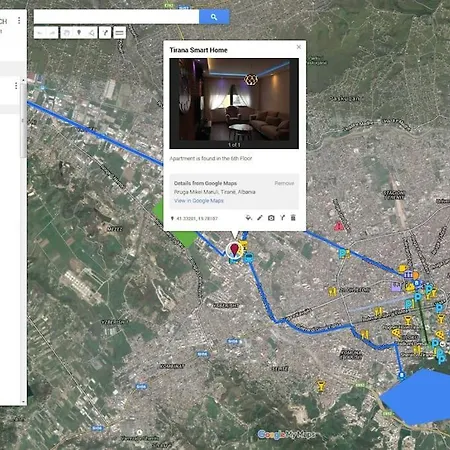Add image via camera icon in popup
Image resolution: width=450 pixels, height=450 pixels.
271,218
